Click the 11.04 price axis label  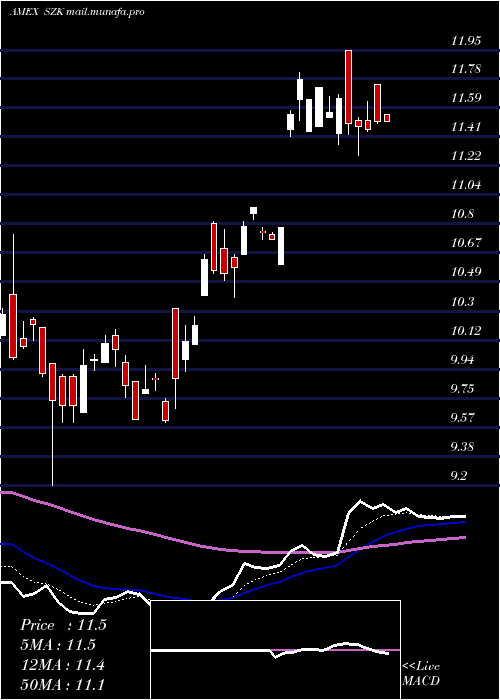pos(466,185)
